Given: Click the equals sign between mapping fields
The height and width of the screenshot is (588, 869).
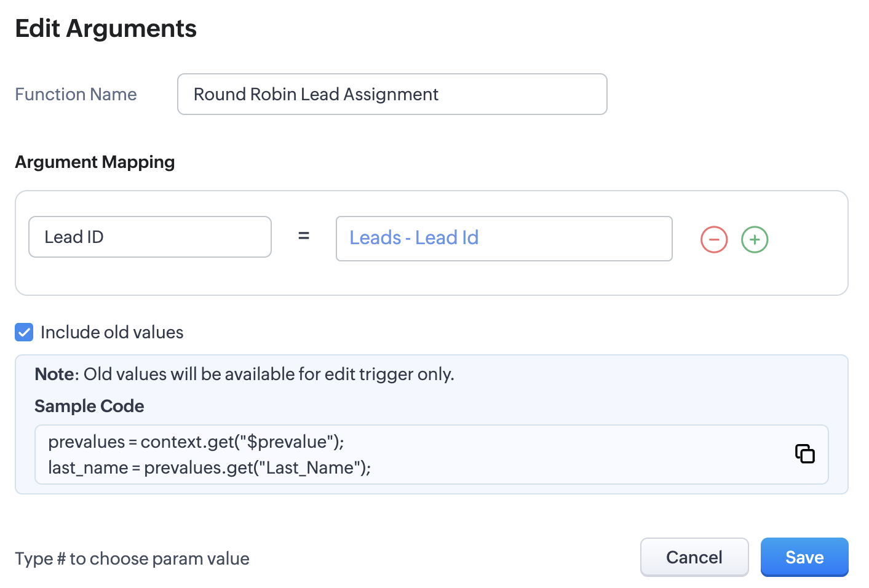Looking at the screenshot, I should 304,236.
